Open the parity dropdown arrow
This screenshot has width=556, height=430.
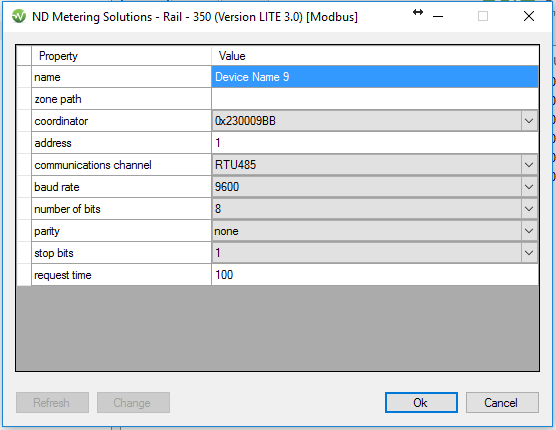(529, 231)
